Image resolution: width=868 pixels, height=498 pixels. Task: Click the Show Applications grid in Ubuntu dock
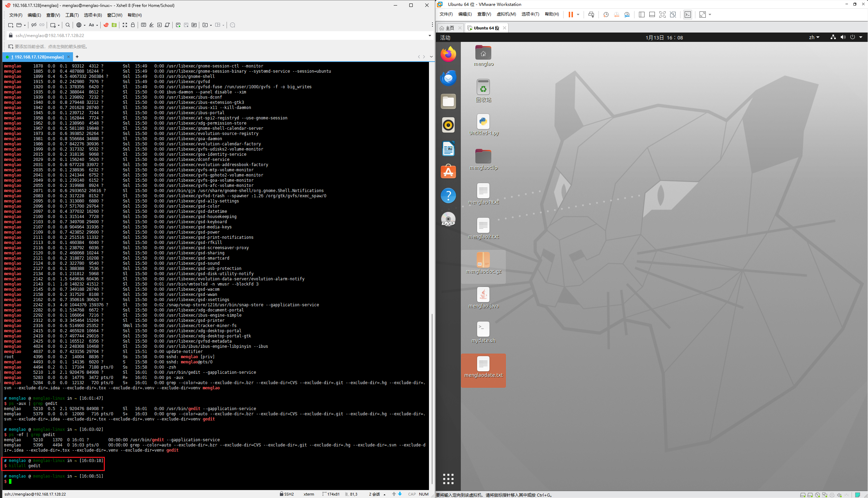[448, 479]
